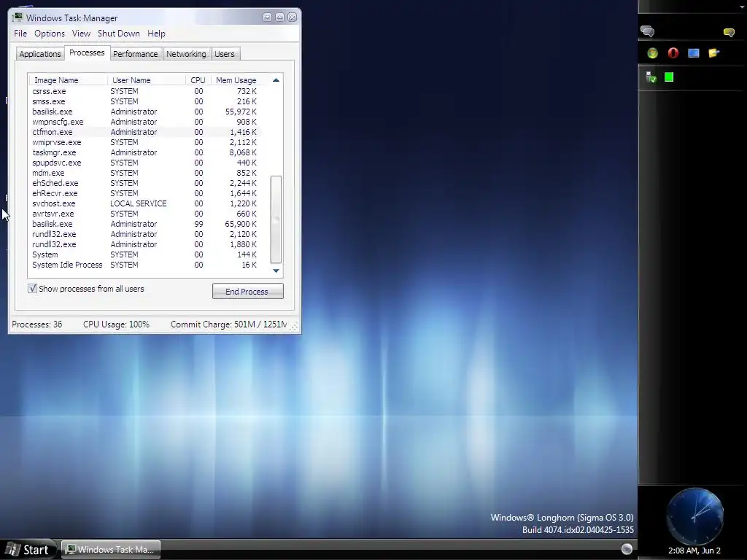This screenshot has height=560, width=747.
Task: Select rundll32.exe using 1,880 K
Action: [145, 244]
